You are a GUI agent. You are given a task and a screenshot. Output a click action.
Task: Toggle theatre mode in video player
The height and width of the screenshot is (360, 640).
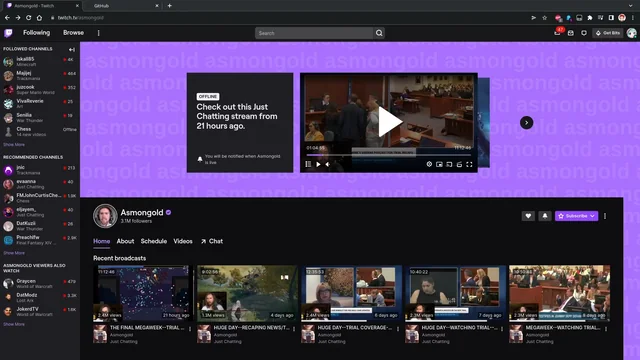(459, 164)
